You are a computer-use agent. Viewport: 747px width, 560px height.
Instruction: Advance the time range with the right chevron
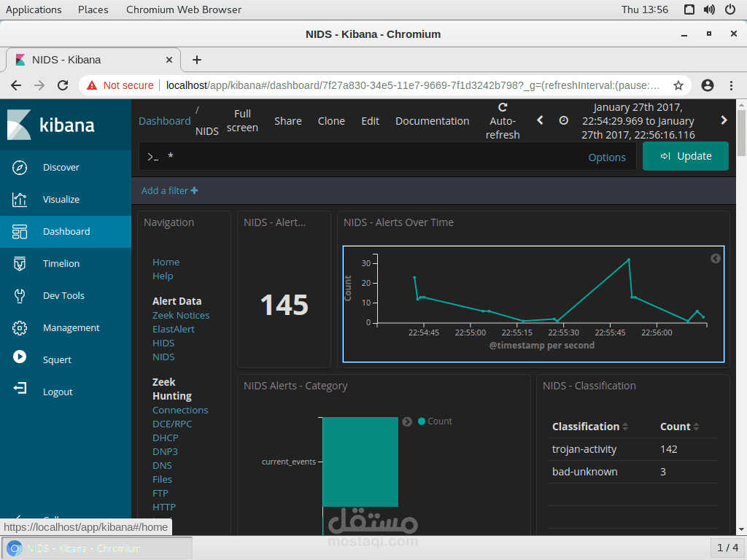[x=724, y=120]
